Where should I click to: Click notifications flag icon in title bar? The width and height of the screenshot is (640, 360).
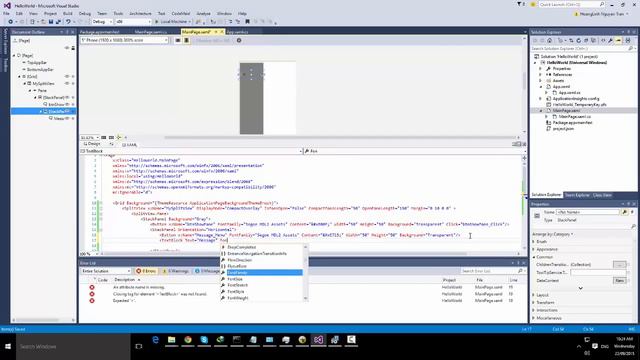pos(520,4)
